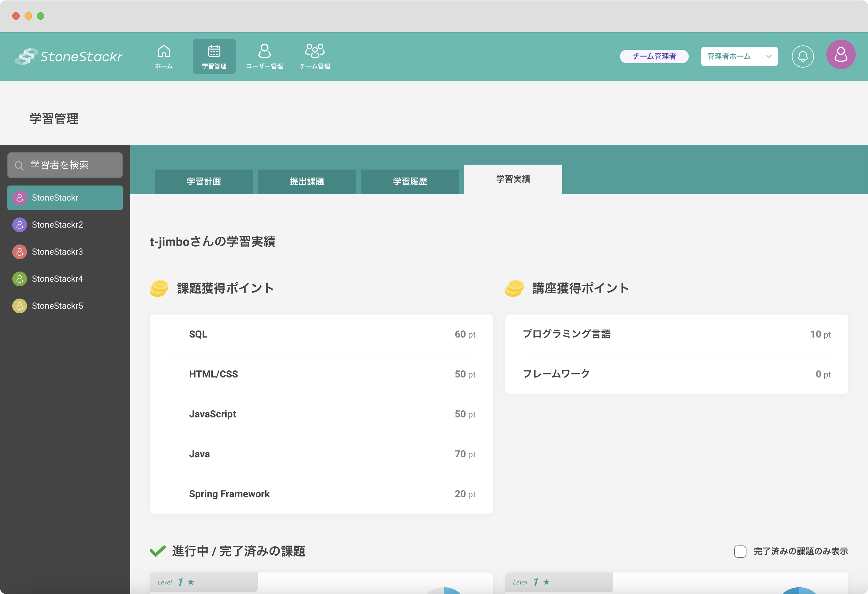Click the JavaScript row label
This screenshot has width=868, height=594.
(x=212, y=414)
